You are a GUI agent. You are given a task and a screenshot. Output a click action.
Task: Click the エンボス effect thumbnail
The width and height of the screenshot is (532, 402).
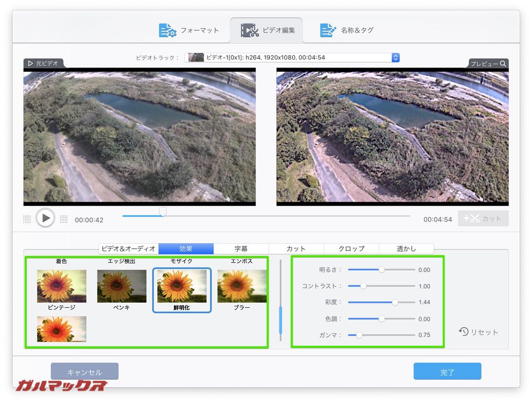pyautogui.click(x=242, y=261)
